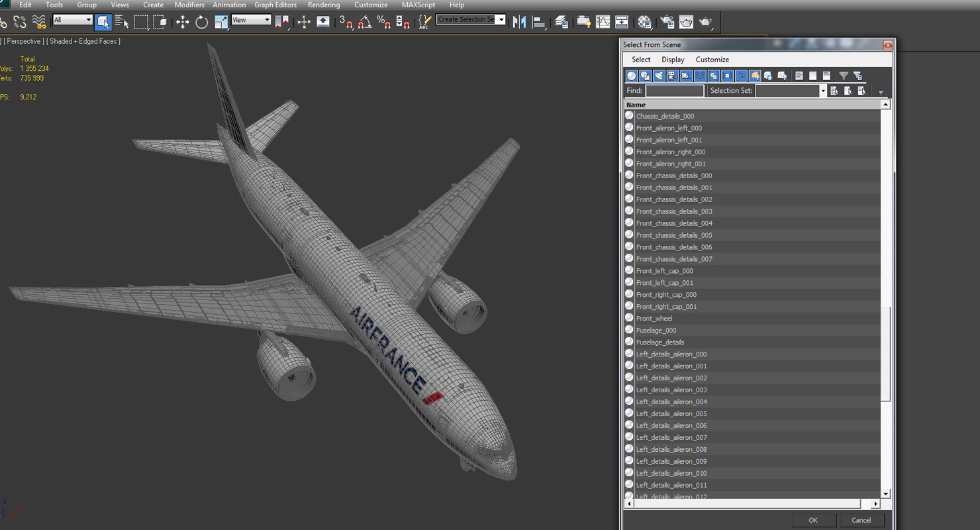Open Customize menu in Select From Scene dialog
Viewport: 980px width, 530px height.
click(x=712, y=60)
